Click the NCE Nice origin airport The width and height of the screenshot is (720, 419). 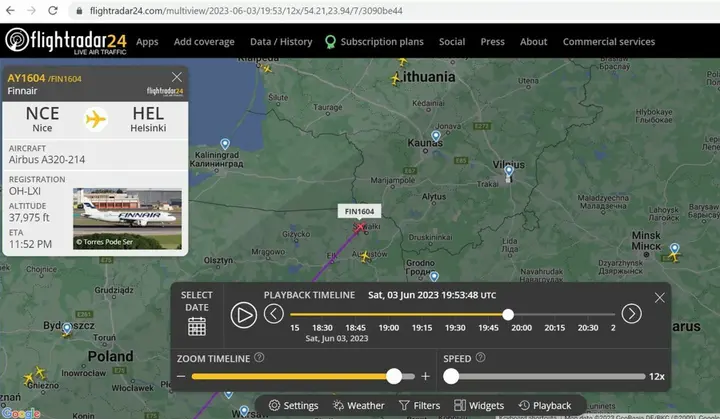coord(42,119)
